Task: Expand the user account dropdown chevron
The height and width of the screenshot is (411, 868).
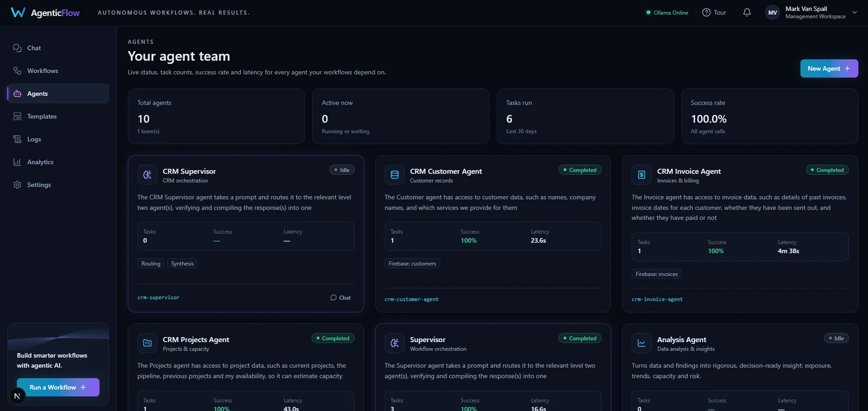Action: [854, 12]
